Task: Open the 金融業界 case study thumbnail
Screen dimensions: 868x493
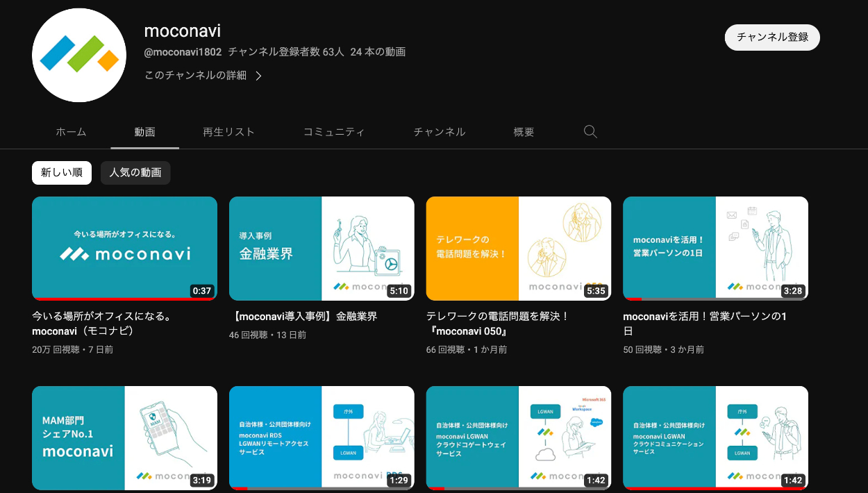Action: [x=322, y=248]
